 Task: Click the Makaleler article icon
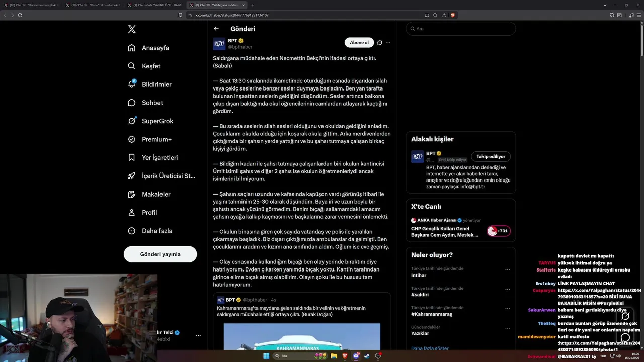point(132,194)
